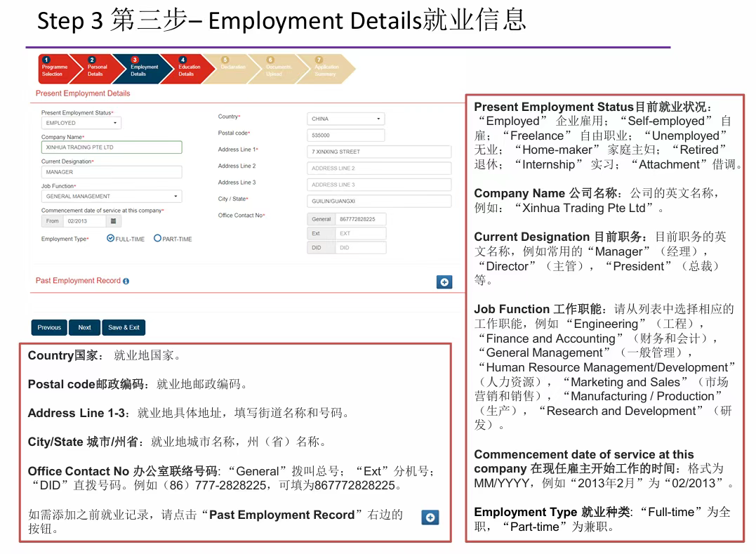756x554 pixels.
Task: Select FULL-TIME employment type
Action: 110,238
